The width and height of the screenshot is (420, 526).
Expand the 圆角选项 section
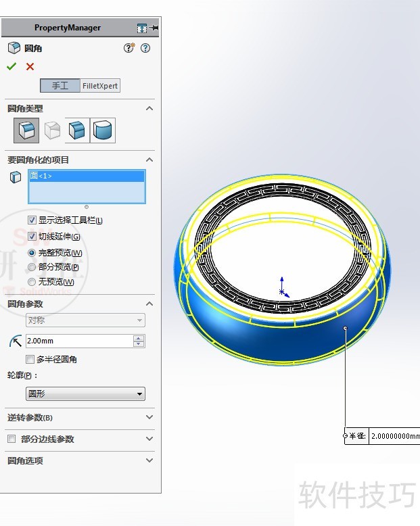[149, 460]
